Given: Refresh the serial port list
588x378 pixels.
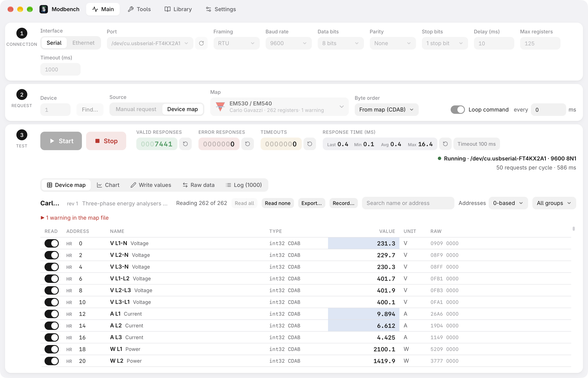Looking at the screenshot, I should [201, 43].
